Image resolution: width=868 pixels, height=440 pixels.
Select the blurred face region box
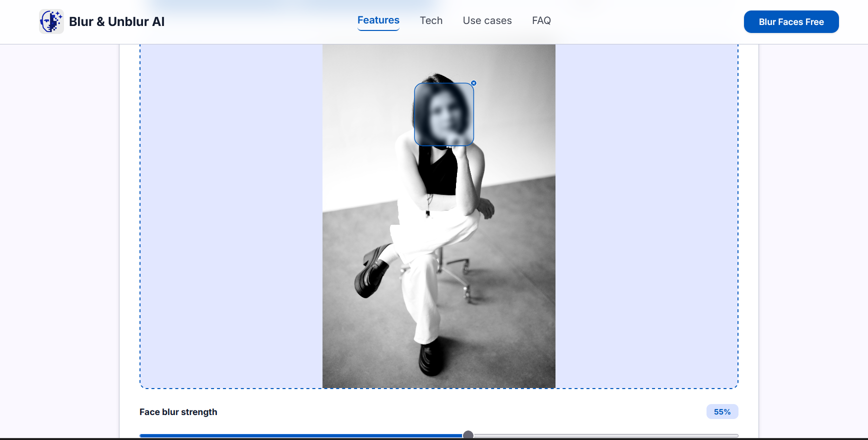click(x=444, y=114)
